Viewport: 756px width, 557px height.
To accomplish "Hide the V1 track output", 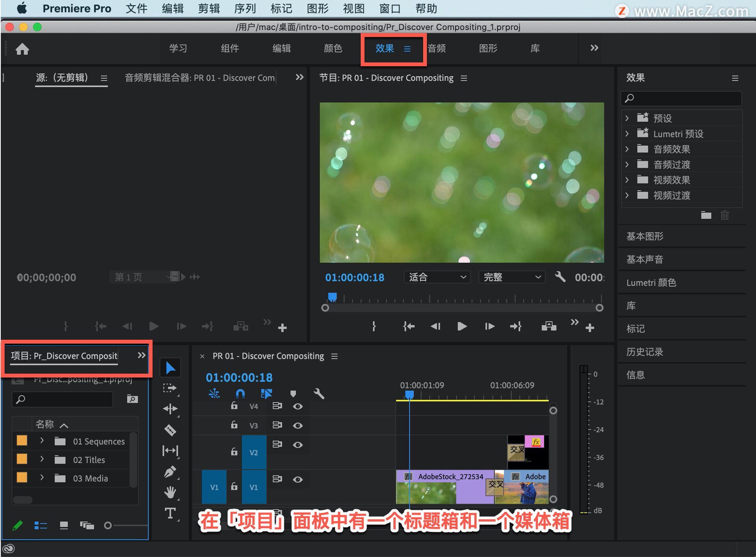I will (298, 479).
